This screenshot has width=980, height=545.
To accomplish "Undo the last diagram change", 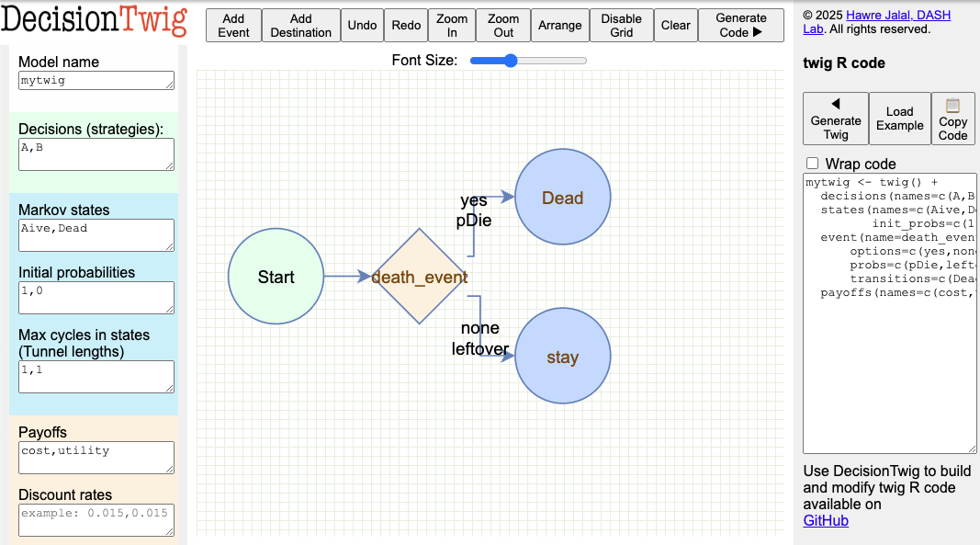I will [x=362, y=26].
